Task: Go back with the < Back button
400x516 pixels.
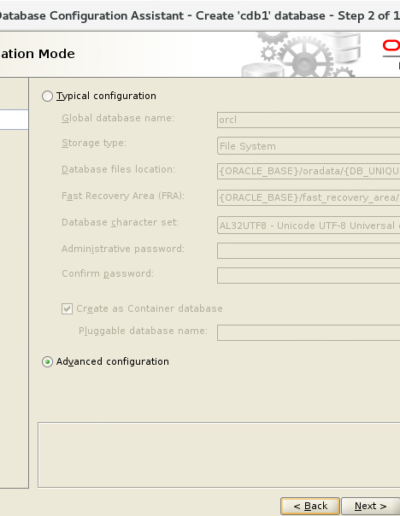Action: [x=310, y=506]
